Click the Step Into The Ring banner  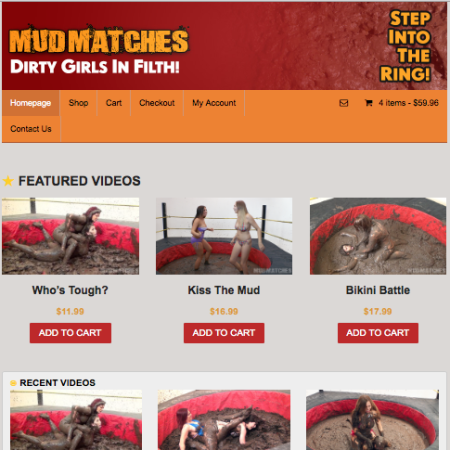(x=406, y=46)
